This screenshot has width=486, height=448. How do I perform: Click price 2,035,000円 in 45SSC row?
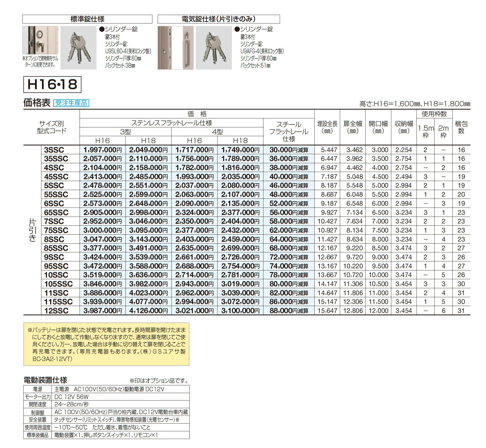click(240, 177)
